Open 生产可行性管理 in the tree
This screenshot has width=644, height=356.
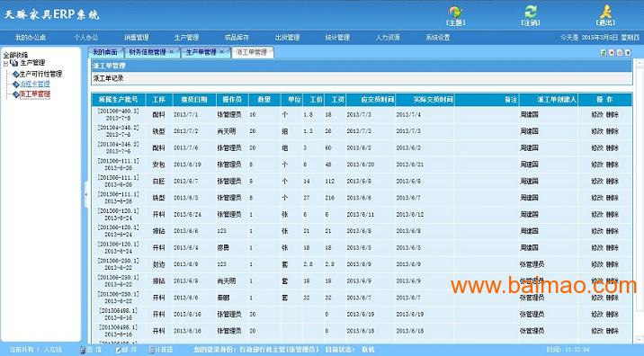click(x=40, y=75)
